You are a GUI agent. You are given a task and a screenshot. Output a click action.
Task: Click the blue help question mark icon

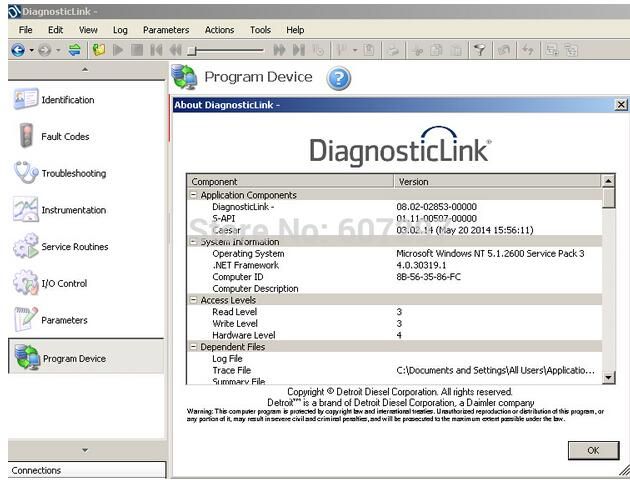point(339,79)
